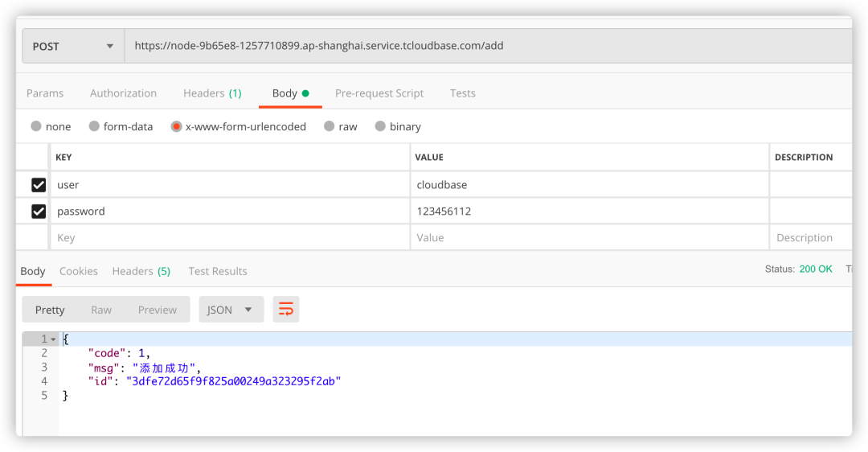The image size is (868, 452).
Task: Select the Preview view button
Action: (158, 310)
